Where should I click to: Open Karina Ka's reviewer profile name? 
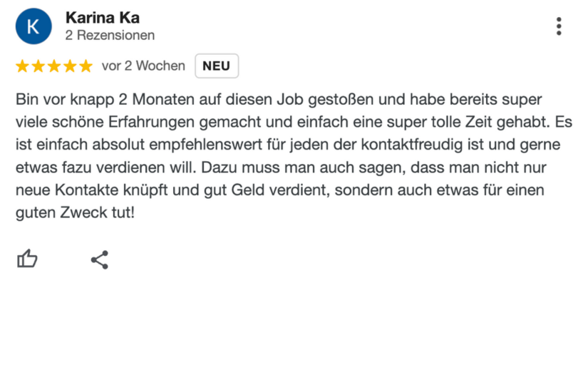pos(102,18)
